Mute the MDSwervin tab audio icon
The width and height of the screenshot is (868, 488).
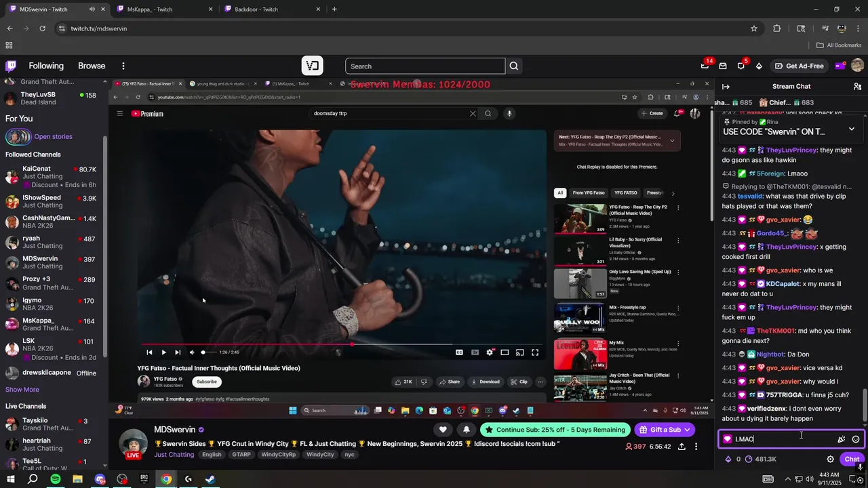pyautogui.click(x=92, y=9)
